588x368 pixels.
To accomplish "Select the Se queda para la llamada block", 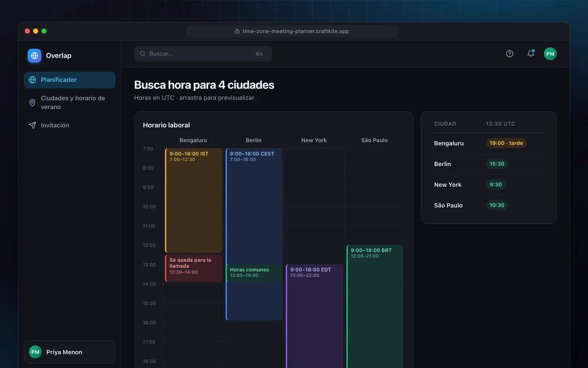I will click(193, 268).
